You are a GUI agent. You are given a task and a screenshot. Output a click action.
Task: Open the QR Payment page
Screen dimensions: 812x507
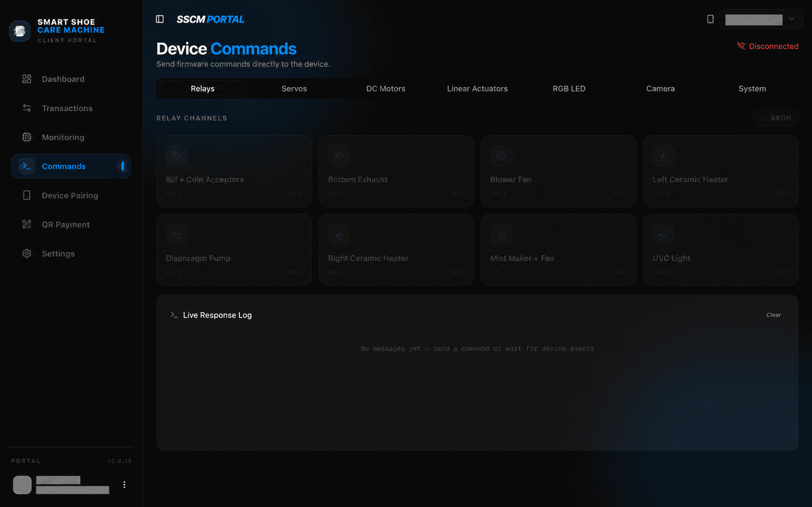point(71,225)
